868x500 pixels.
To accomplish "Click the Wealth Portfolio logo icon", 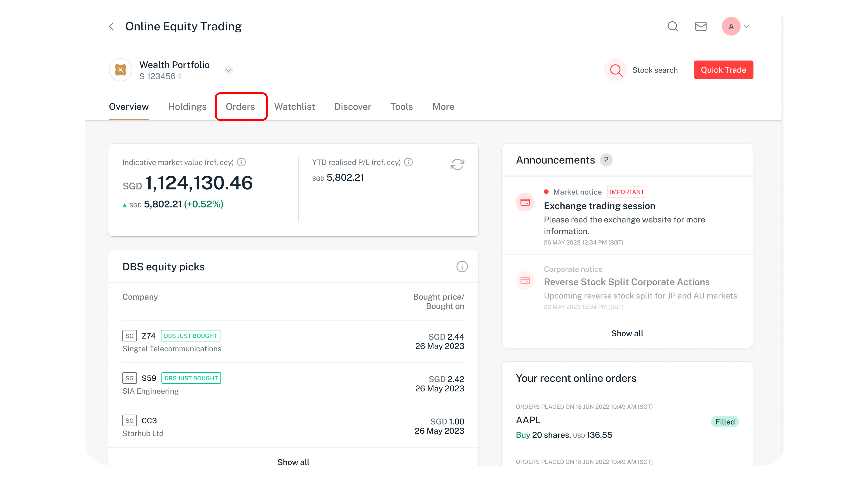I will pos(120,70).
